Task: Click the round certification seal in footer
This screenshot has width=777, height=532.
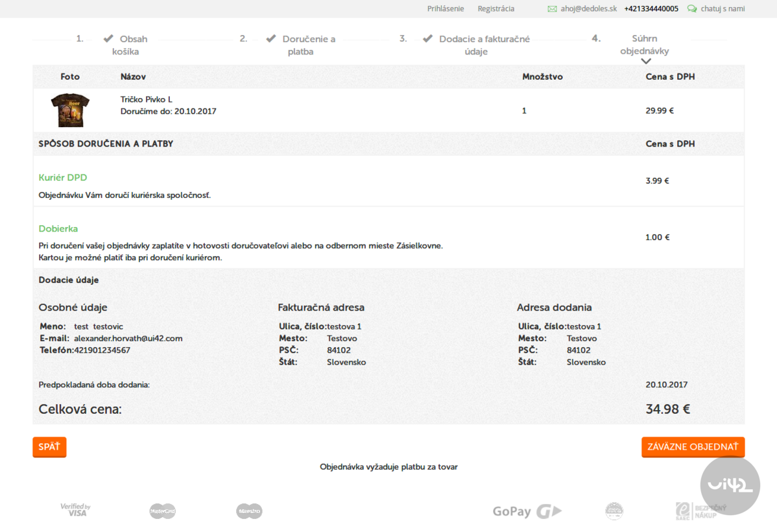Action: (614, 511)
